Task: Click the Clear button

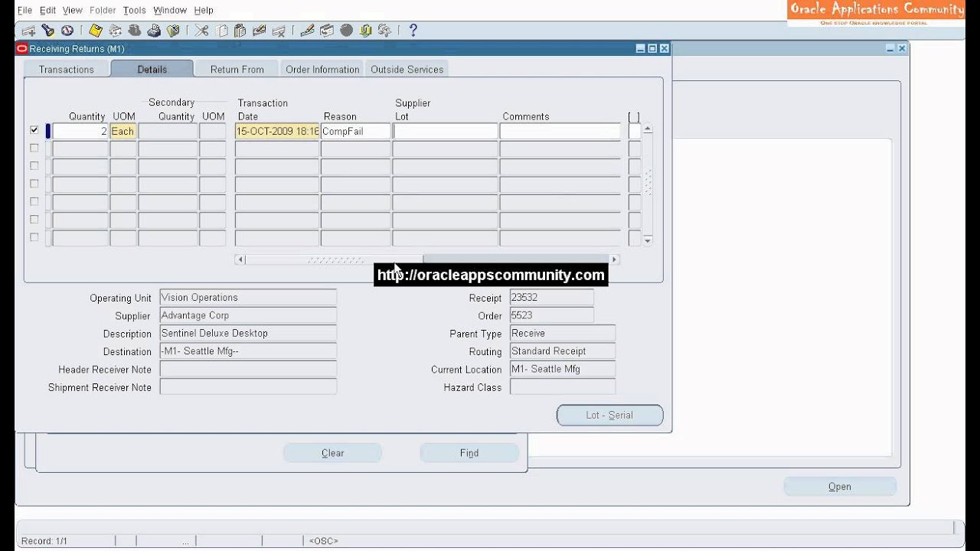Action: tap(332, 453)
